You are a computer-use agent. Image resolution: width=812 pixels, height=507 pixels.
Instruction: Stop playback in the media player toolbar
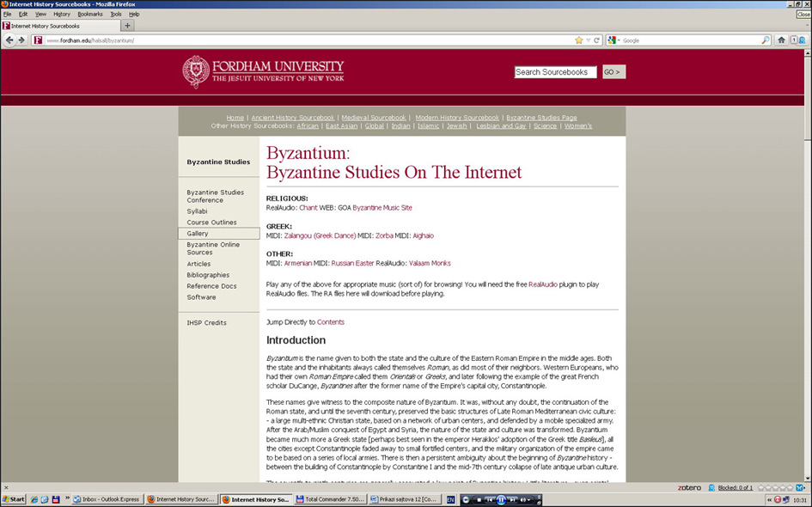[x=479, y=499]
